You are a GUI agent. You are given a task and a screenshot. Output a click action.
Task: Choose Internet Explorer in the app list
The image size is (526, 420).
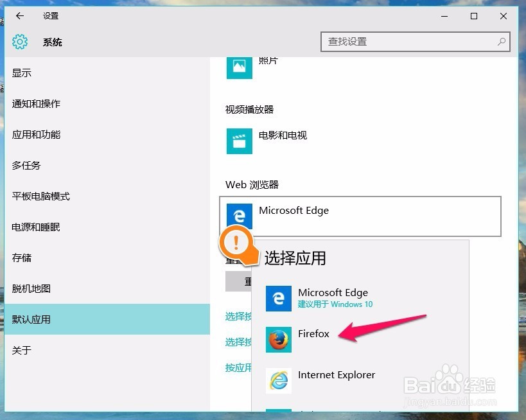pos(360,381)
